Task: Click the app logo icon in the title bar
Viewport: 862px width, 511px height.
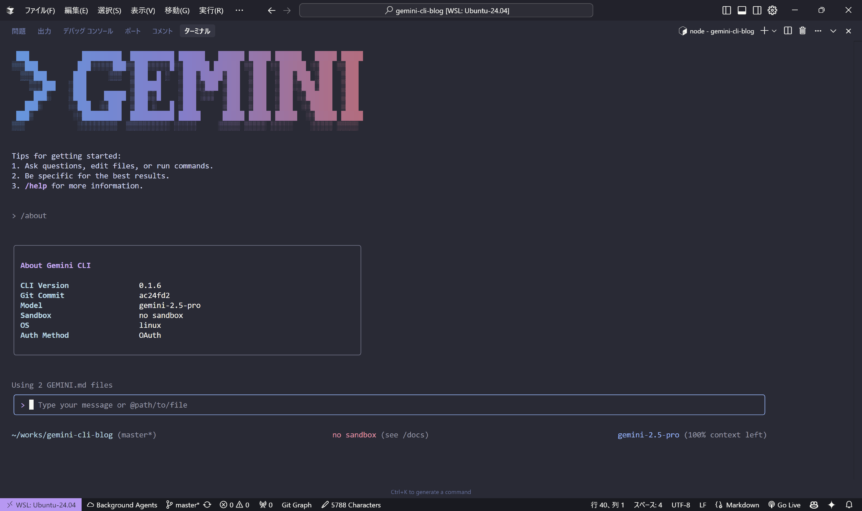Action: [10, 10]
